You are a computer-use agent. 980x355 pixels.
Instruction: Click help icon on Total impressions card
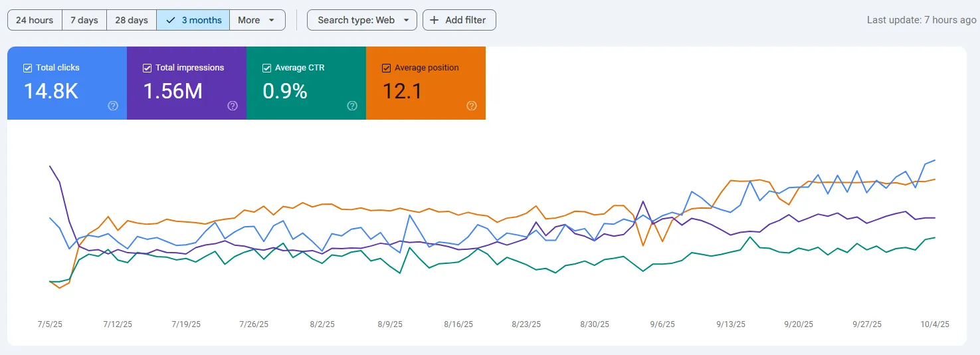click(233, 106)
